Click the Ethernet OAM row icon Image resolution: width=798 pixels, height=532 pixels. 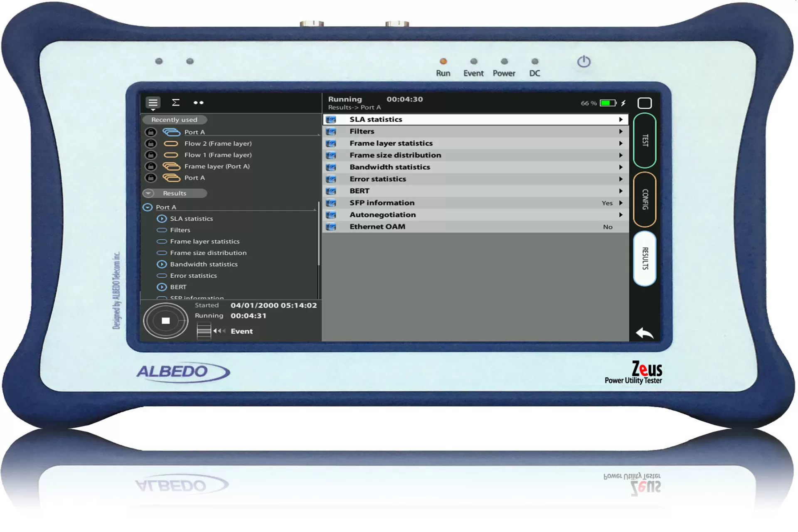(x=331, y=227)
